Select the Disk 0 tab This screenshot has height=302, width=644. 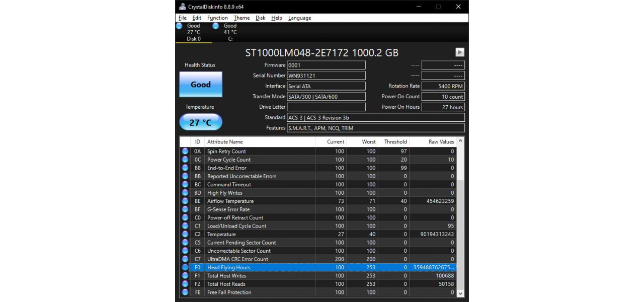pos(194,32)
